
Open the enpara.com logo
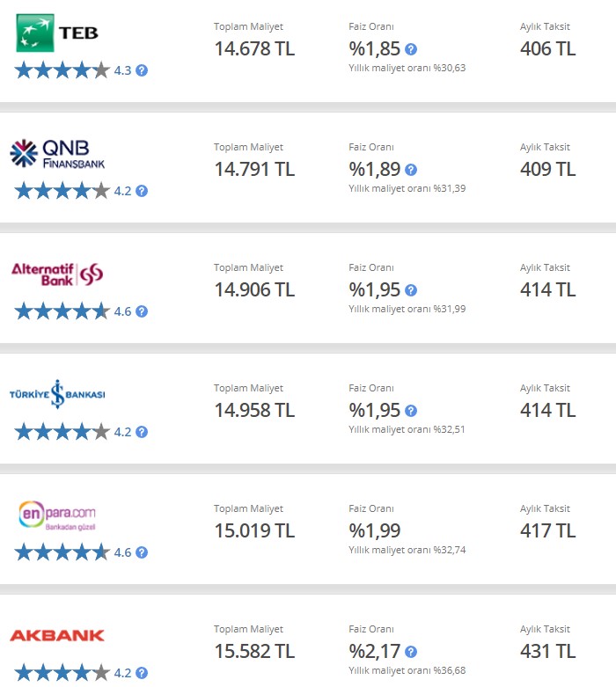[x=57, y=515]
